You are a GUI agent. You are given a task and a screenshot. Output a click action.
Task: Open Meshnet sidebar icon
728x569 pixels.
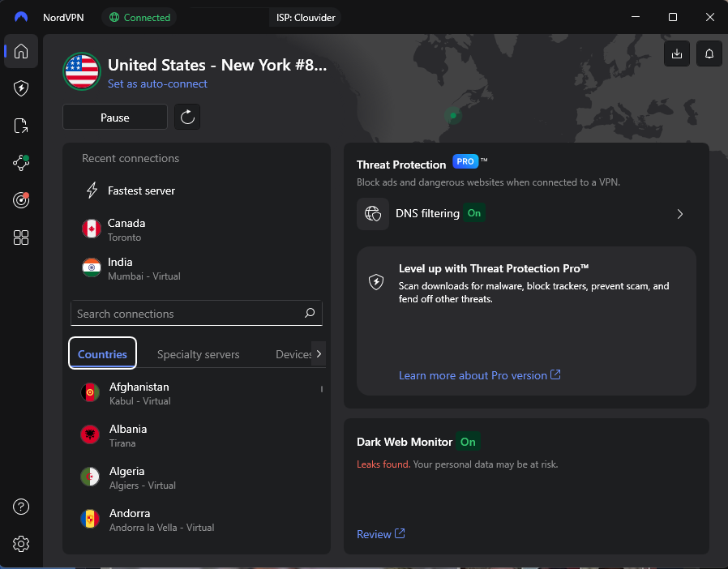point(21,163)
